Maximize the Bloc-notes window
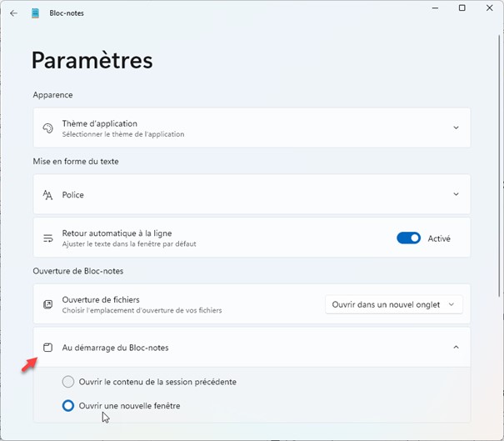 462,8
